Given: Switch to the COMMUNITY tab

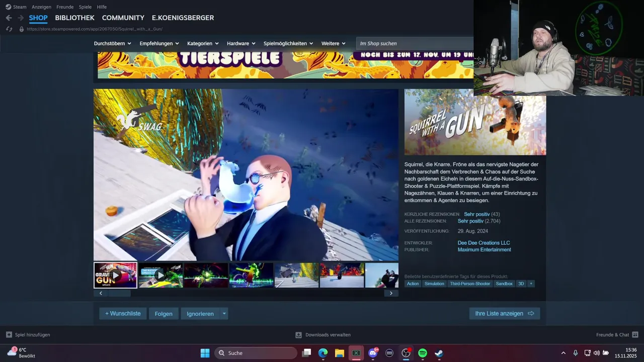Looking at the screenshot, I should (x=123, y=18).
